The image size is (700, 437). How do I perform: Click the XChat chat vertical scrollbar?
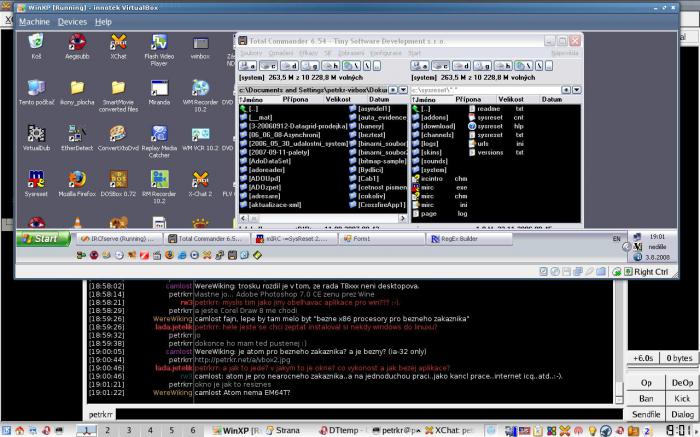click(x=619, y=341)
